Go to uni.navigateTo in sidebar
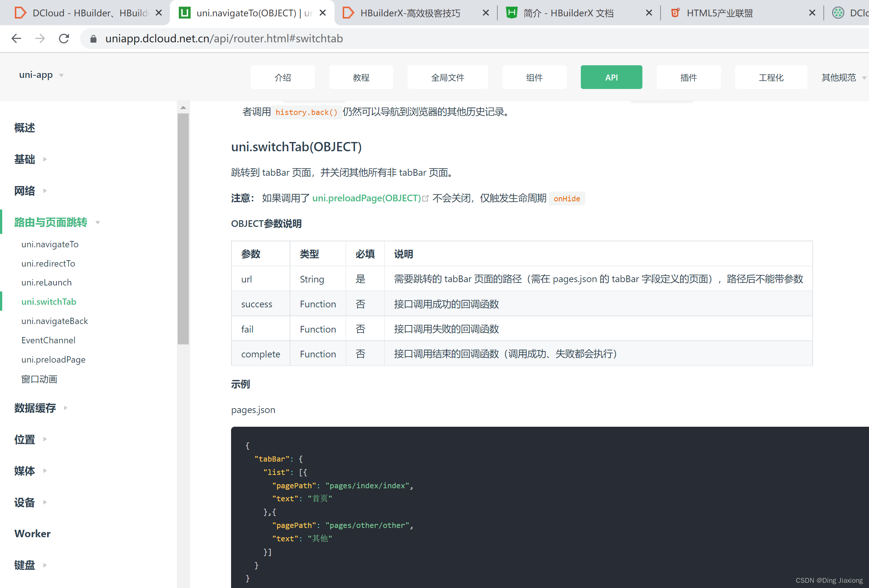This screenshot has width=869, height=588. [x=50, y=244]
